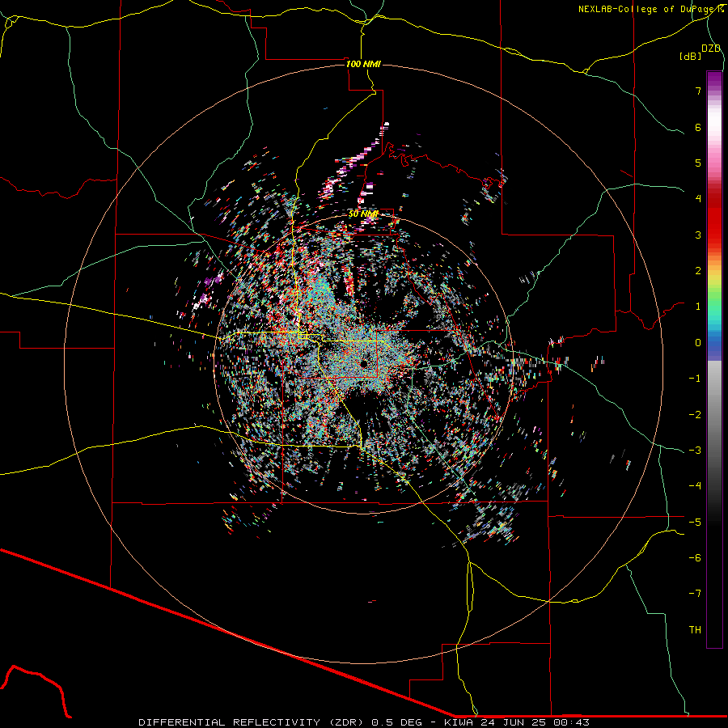Click the -6 dB tick label on the scale

[x=695, y=557]
